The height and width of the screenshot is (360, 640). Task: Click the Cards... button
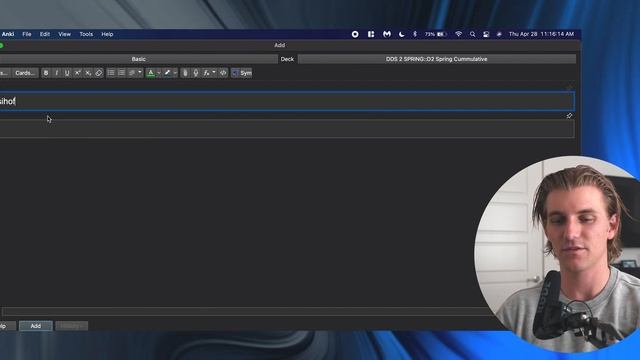click(25, 73)
